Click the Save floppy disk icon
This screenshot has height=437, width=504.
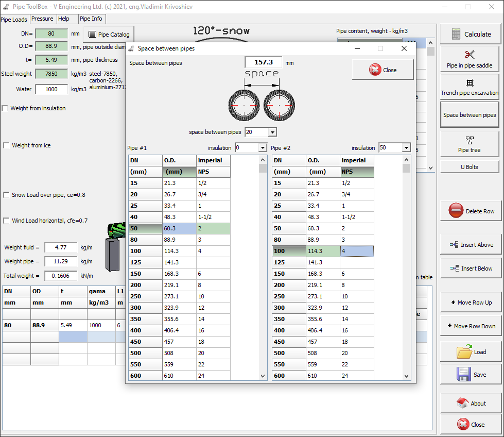tap(464, 375)
